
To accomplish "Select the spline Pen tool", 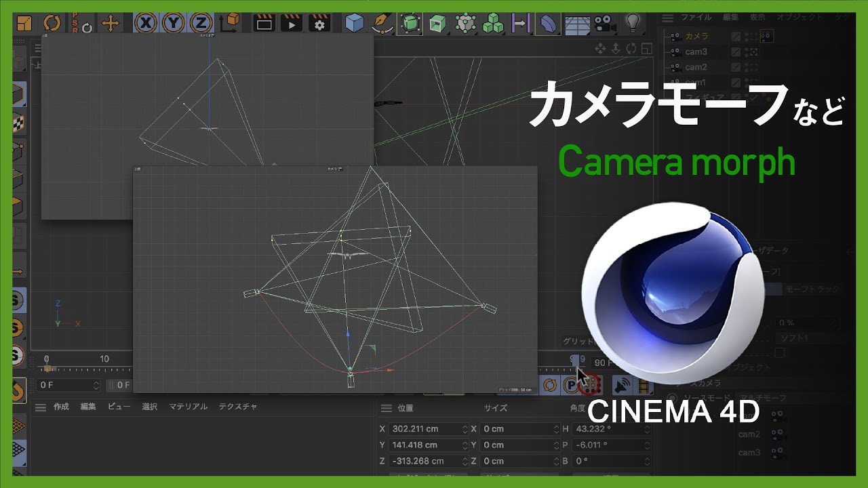I will 382,24.
